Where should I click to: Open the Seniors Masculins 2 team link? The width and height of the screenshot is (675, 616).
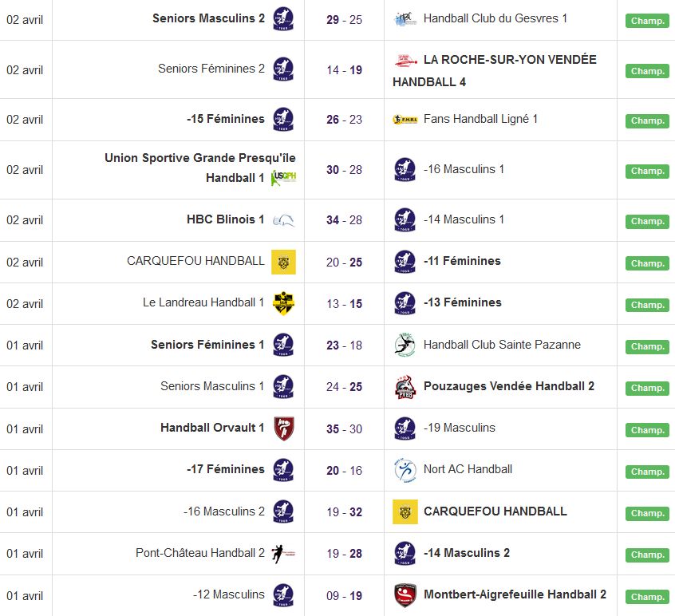[x=208, y=18]
